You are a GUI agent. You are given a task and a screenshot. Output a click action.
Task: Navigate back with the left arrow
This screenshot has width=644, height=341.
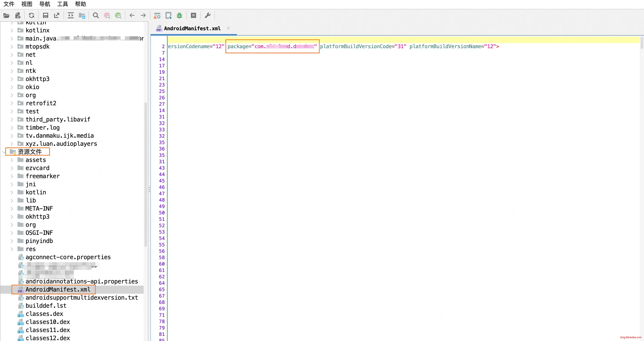click(132, 16)
